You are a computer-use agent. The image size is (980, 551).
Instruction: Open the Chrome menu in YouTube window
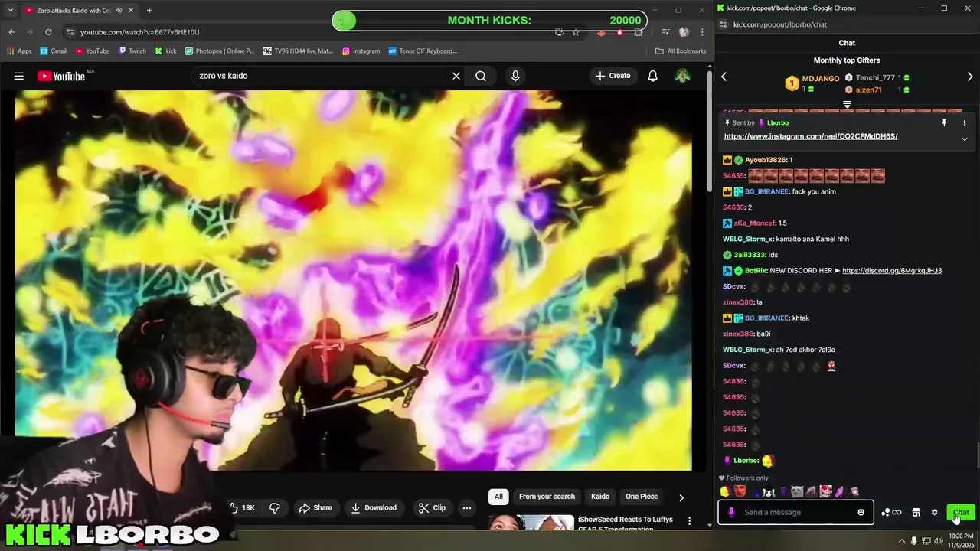[702, 32]
